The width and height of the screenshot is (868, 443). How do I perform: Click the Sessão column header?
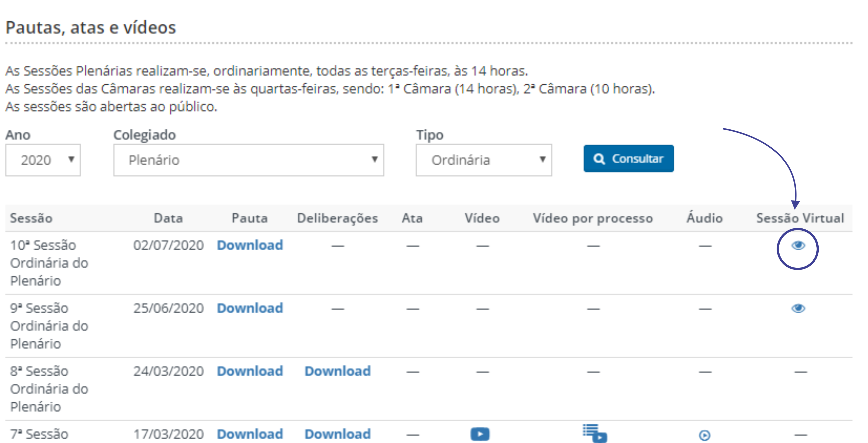pyautogui.click(x=31, y=218)
